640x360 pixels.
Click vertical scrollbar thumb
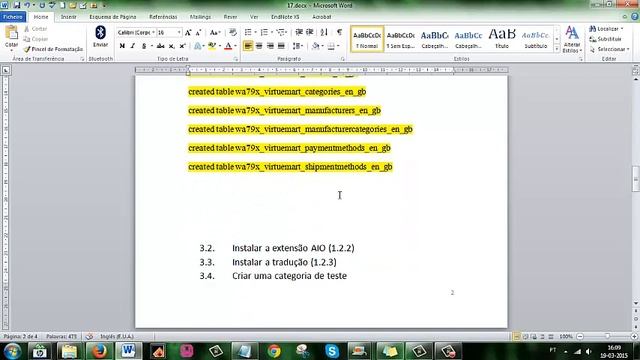click(x=636, y=178)
